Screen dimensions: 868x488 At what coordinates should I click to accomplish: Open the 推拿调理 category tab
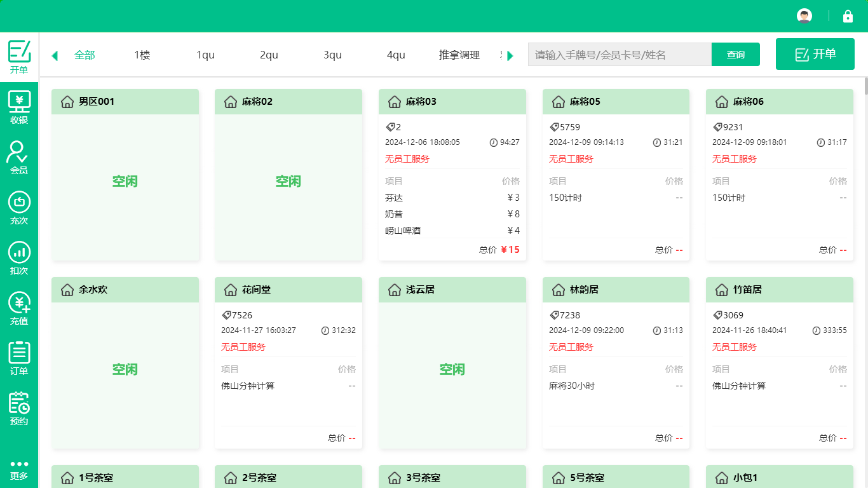(459, 55)
